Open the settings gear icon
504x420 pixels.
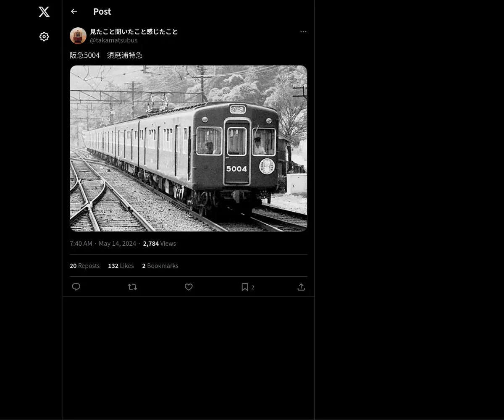[x=44, y=37]
